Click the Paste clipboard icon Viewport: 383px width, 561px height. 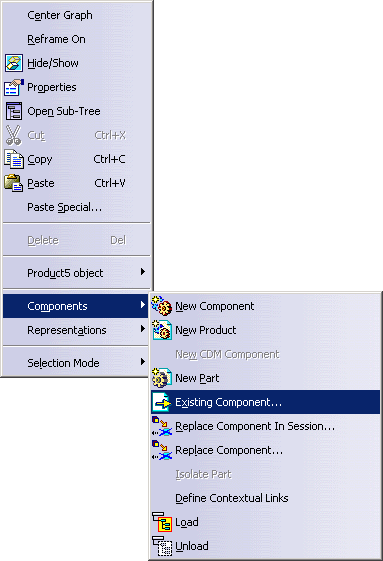(14, 183)
